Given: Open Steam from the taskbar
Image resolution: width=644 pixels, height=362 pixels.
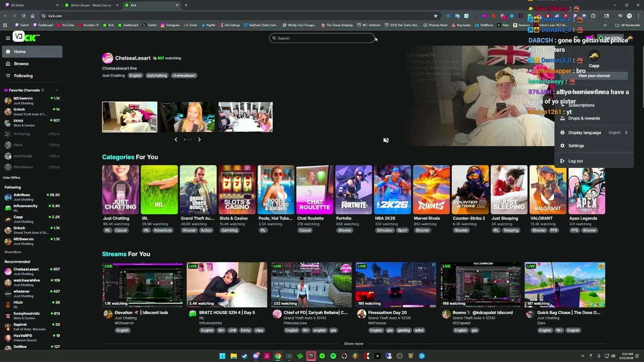Looking at the screenshot, I should tap(245, 356).
